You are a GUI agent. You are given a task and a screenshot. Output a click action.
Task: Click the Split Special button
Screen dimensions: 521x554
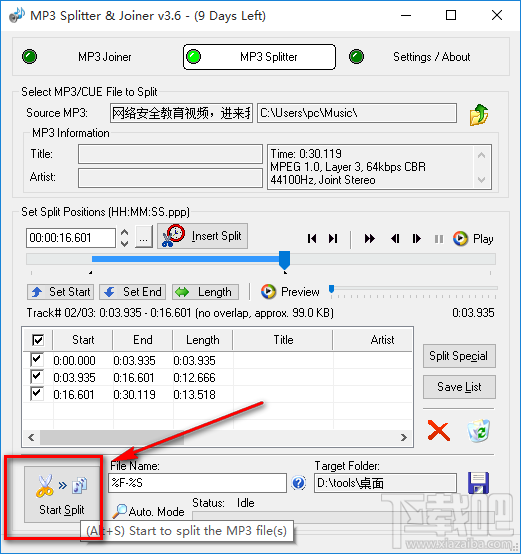tap(459, 356)
